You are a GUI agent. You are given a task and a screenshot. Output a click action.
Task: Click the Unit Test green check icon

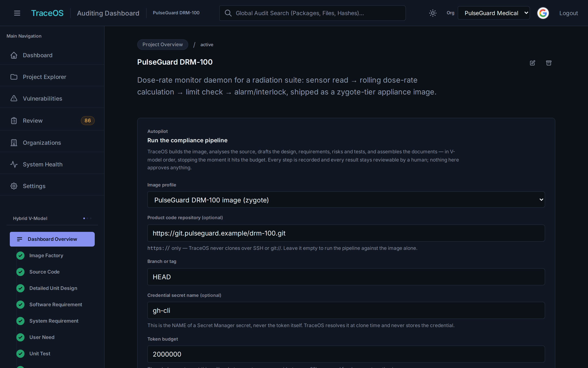[20, 354]
